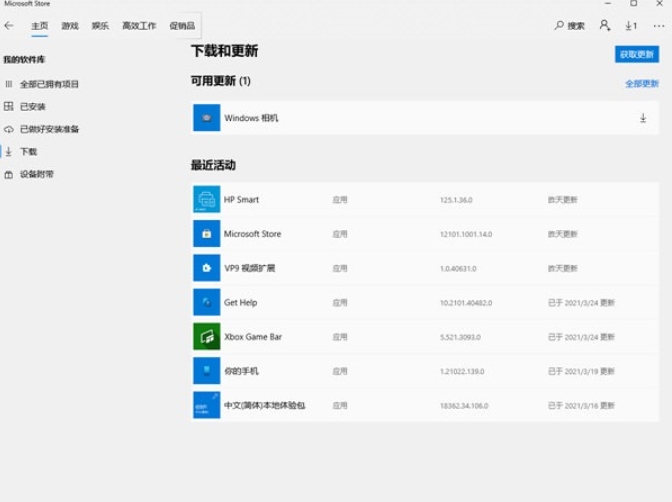The width and height of the screenshot is (672, 502).
Task: Click the Microsoft Store app icon
Action: pos(207,233)
